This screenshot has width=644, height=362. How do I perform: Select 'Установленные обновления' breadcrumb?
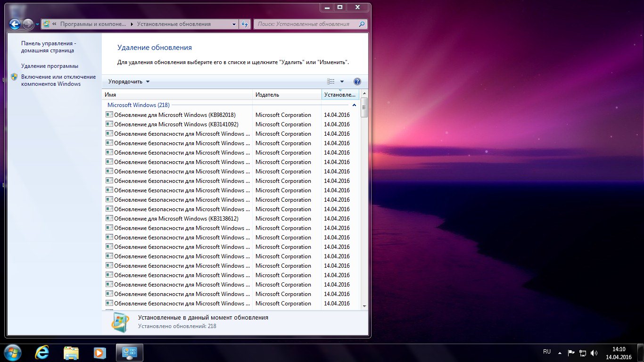[x=174, y=24]
